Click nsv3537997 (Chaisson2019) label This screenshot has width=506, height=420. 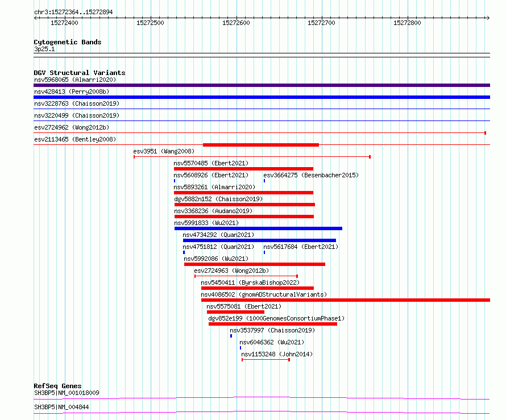tap(272, 330)
